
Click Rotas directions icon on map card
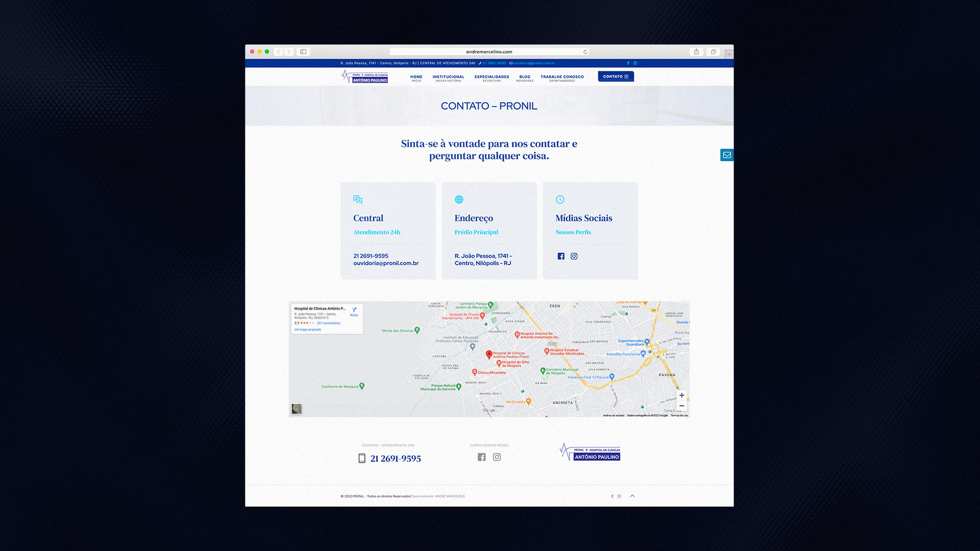click(x=354, y=312)
